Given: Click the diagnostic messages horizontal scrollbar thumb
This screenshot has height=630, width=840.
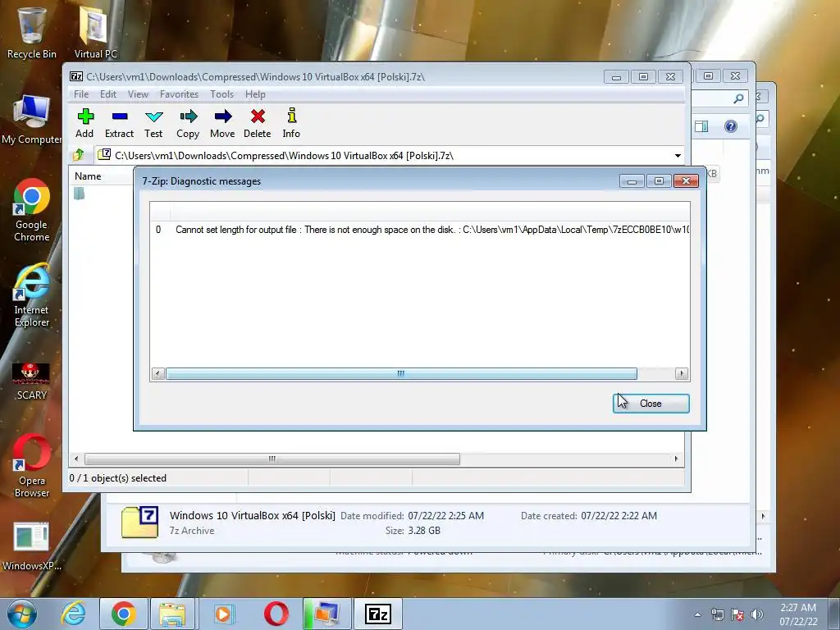Looking at the screenshot, I should pyautogui.click(x=401, y=373).
